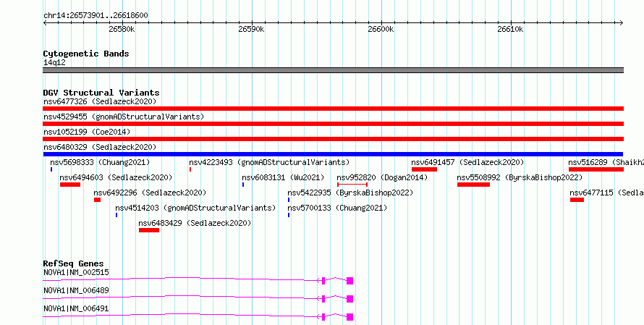644x325 pixels.
Task: Select the large exon box of NM_006491
Action: [350, 317]
